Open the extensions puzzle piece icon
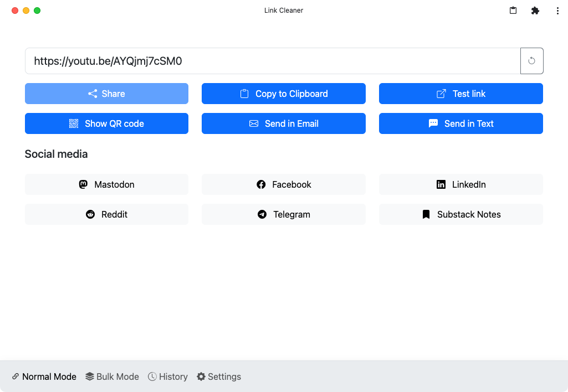This screenshot has width=568, height=392. 535,11
